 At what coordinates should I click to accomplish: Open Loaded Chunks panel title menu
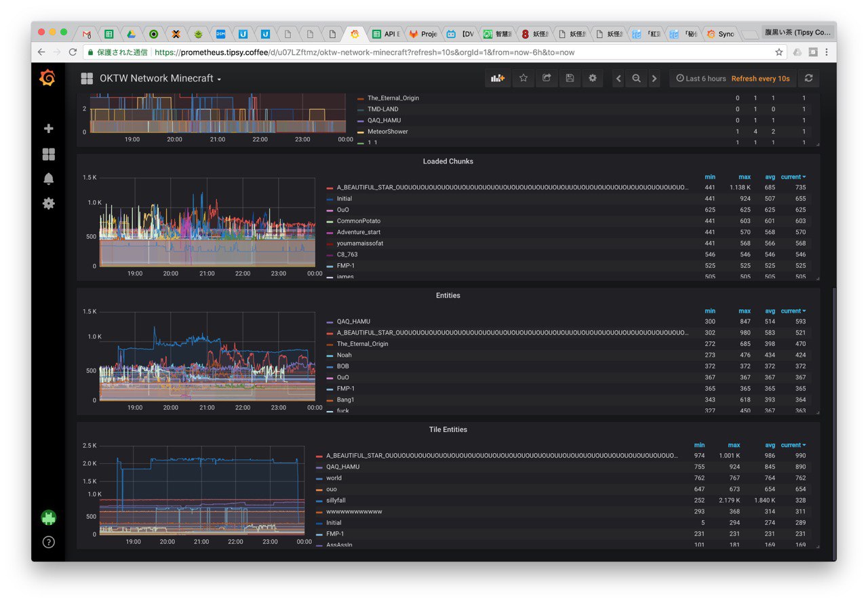448,161
